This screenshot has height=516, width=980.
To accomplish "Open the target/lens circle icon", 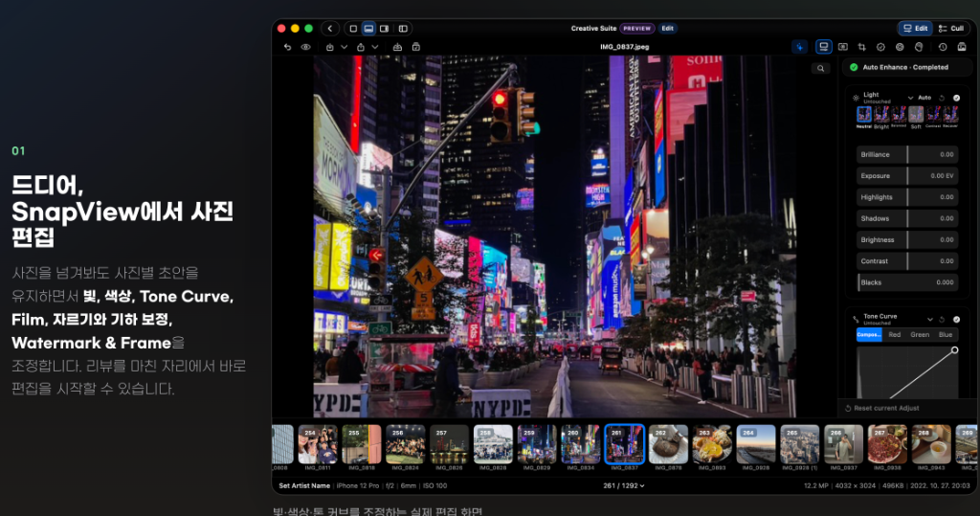I will coord(900,47).
